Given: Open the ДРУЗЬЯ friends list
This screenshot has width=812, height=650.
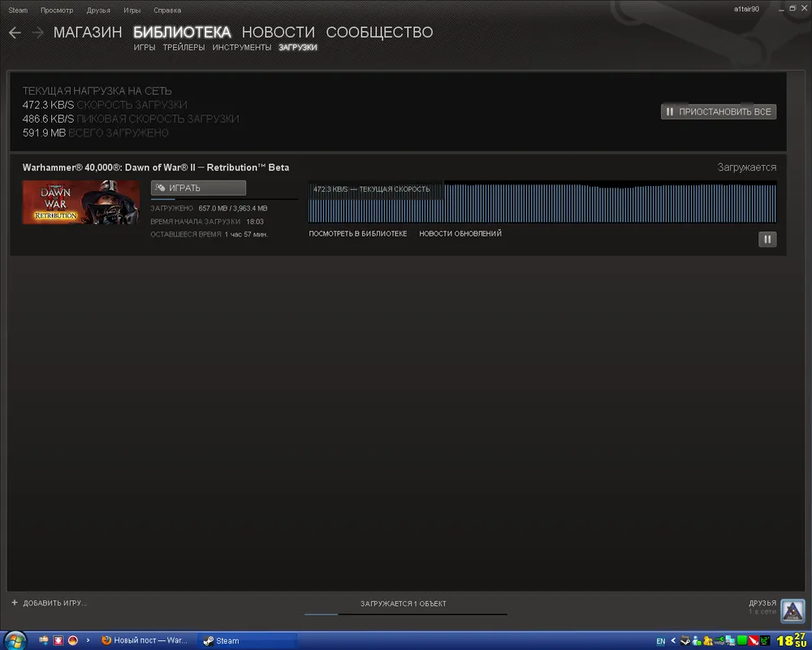Looking at the screenshot, I should 762,604.
